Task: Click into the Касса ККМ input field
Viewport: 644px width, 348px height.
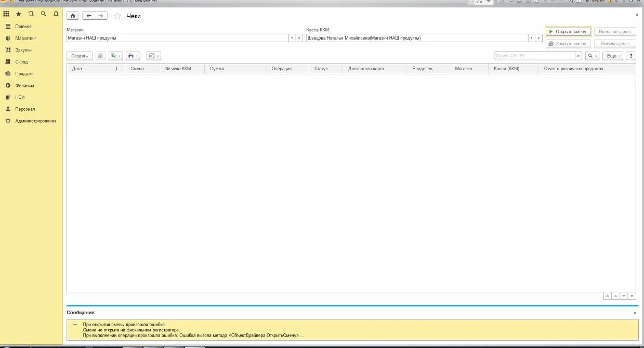Action: pyautogui.click(x=417, y=38)
